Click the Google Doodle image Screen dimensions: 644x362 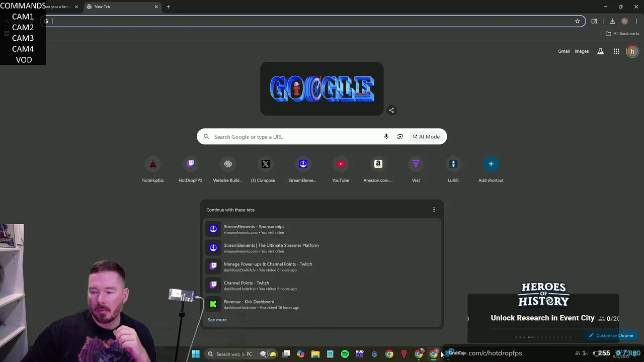[x=322, y=89]
